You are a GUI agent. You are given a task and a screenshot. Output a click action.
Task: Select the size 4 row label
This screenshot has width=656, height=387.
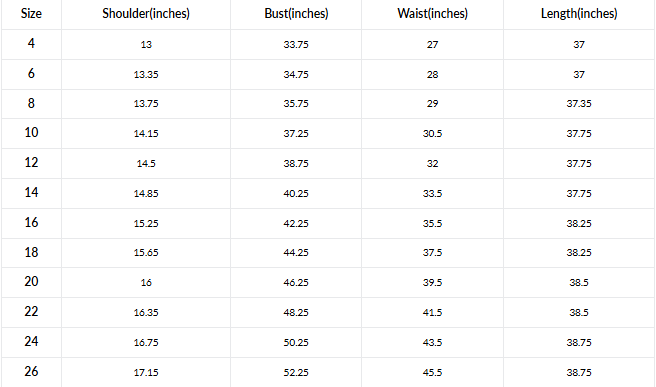click(x=31, y=44)
